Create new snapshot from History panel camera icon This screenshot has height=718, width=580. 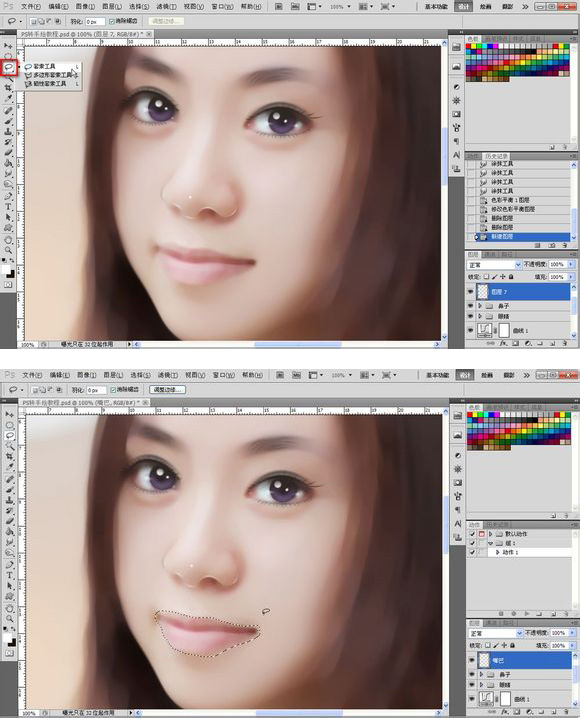coord(552,245)
